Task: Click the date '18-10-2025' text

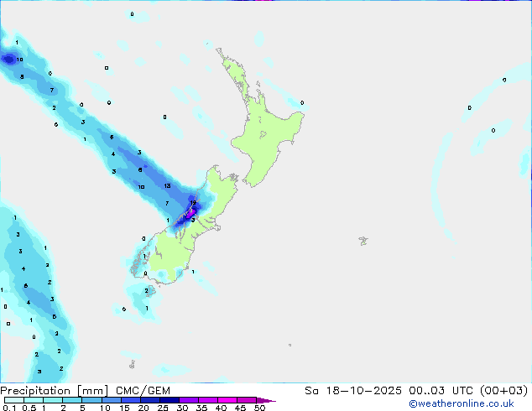Action: pos(363,391)
